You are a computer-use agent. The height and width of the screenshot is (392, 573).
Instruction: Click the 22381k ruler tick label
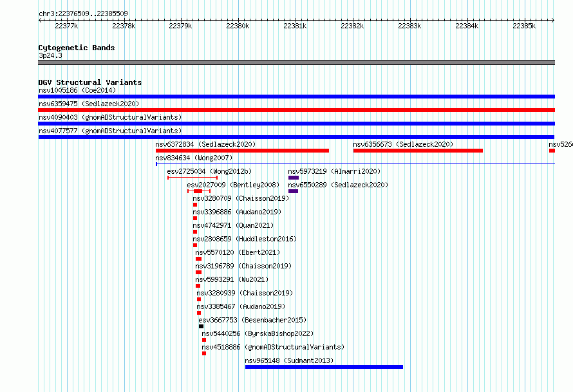tap(295, 26)
